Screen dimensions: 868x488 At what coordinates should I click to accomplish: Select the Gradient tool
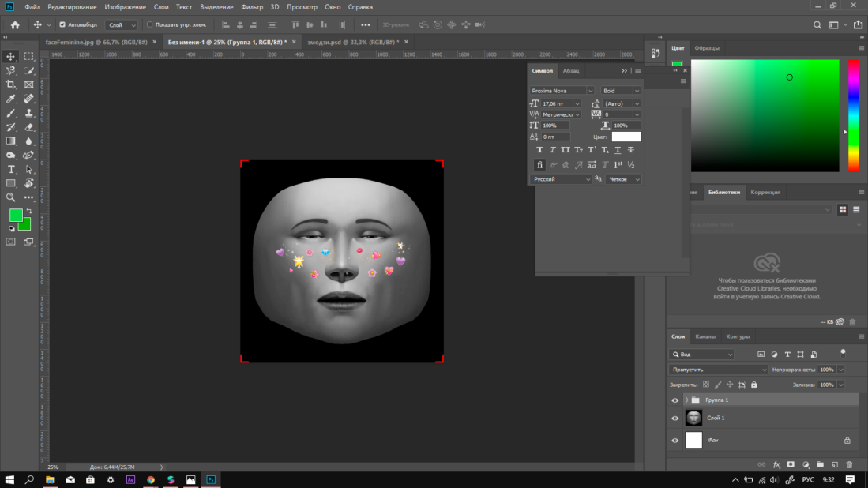coord(11,141)
